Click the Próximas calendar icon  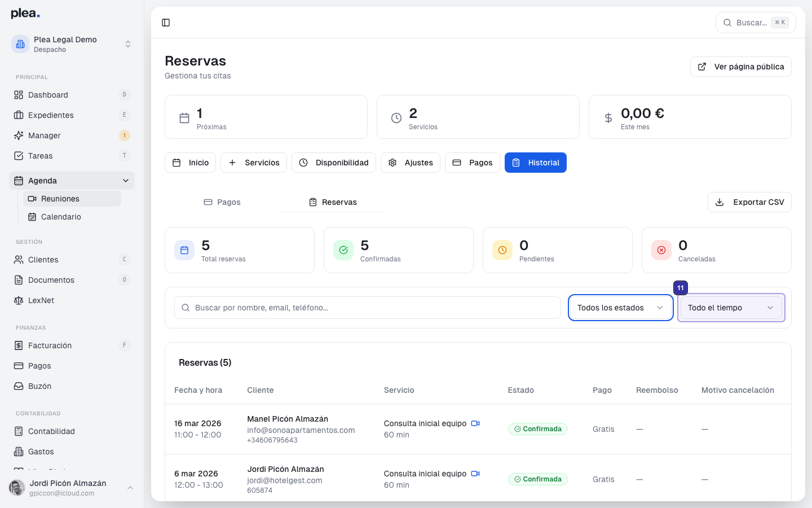coord(184,118)
